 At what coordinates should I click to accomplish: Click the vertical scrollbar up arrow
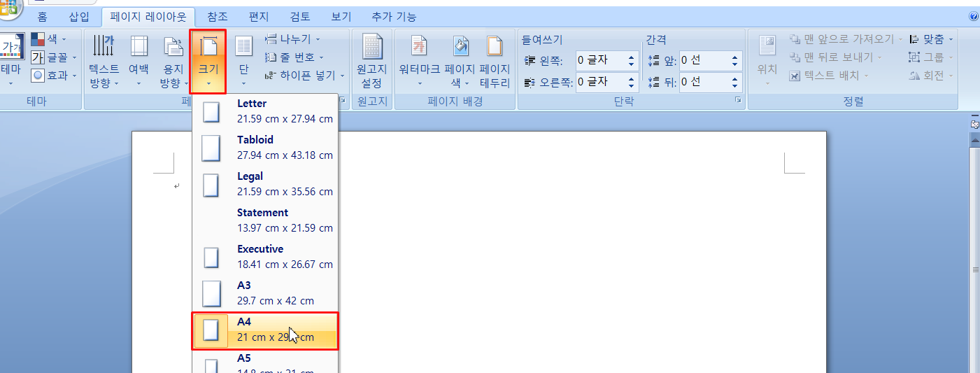coord(974,140)
